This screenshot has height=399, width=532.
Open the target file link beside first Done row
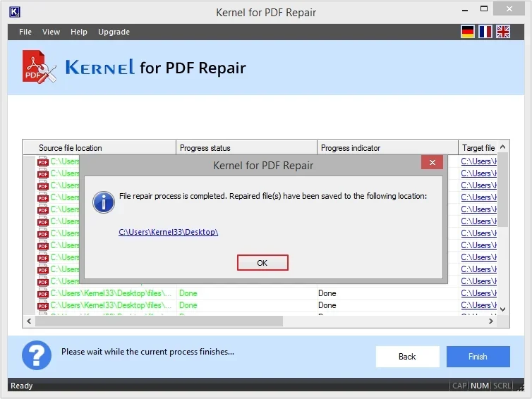pos(478,293)
